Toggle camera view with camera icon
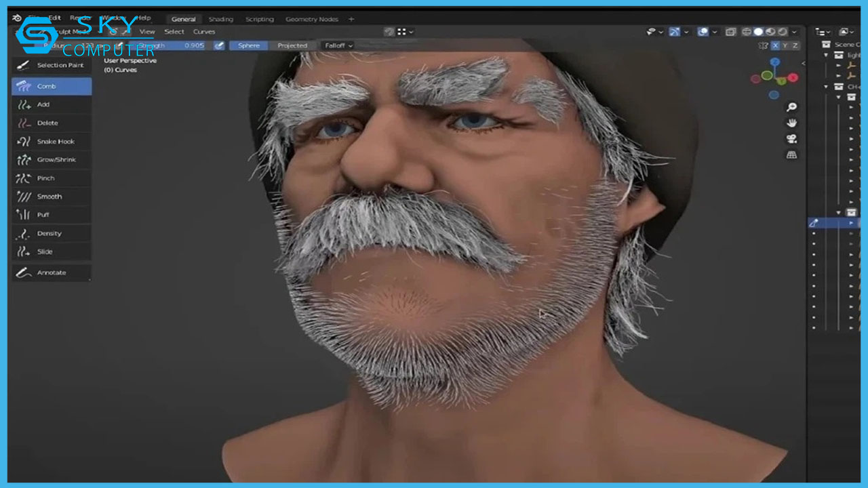Image resolution: width=868 pixels, height=488 pixels. (791, 139)
